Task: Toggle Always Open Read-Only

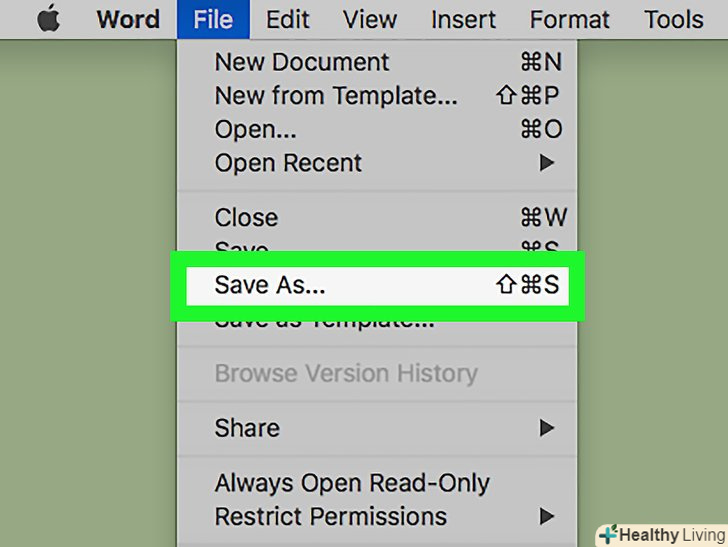Action: (351, 483)
